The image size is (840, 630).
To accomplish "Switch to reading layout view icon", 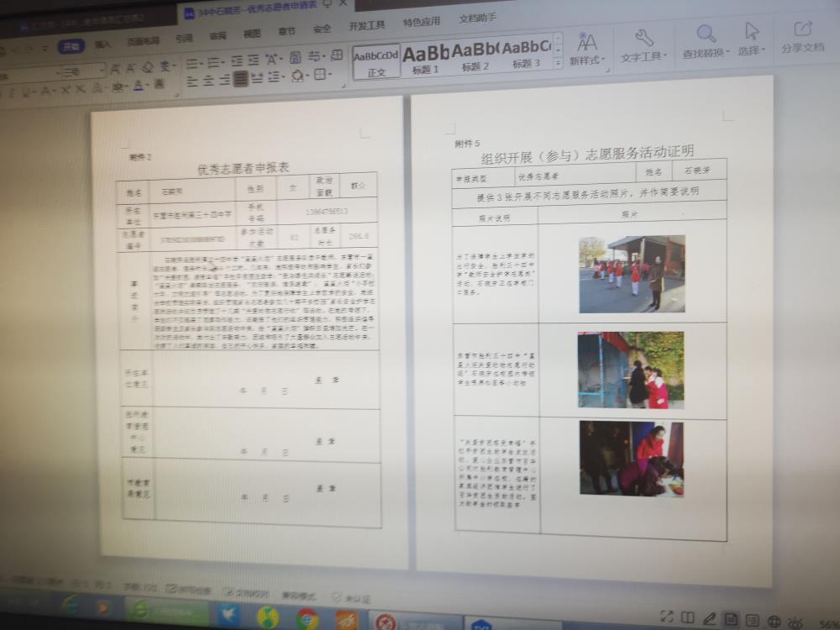I will (688, 617).
